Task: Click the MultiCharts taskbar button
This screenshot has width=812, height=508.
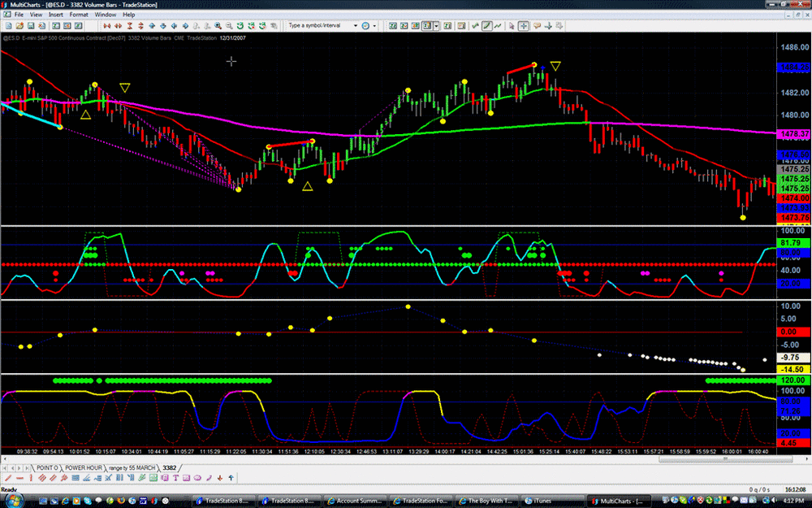Action: coord(618,501)
